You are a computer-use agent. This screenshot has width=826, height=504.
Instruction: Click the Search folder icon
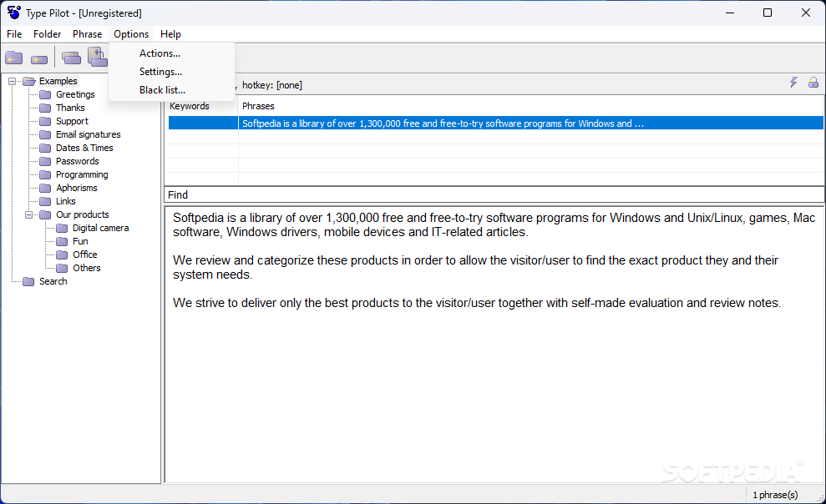pos(29,281)
